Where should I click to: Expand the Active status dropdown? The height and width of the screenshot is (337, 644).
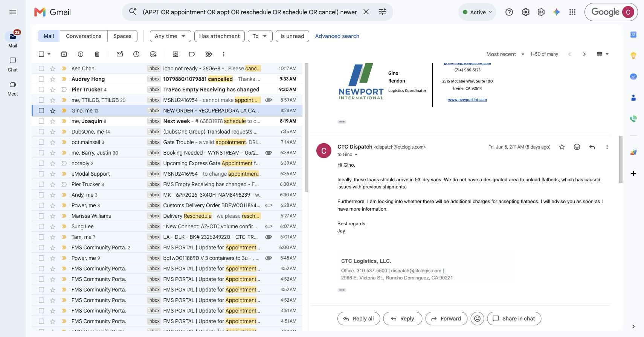click(477, 12)
